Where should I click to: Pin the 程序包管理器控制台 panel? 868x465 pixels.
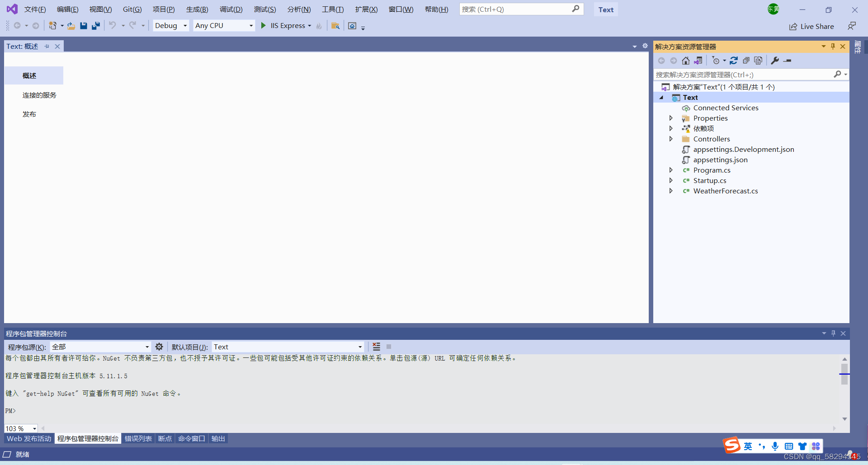click(833, 333)
